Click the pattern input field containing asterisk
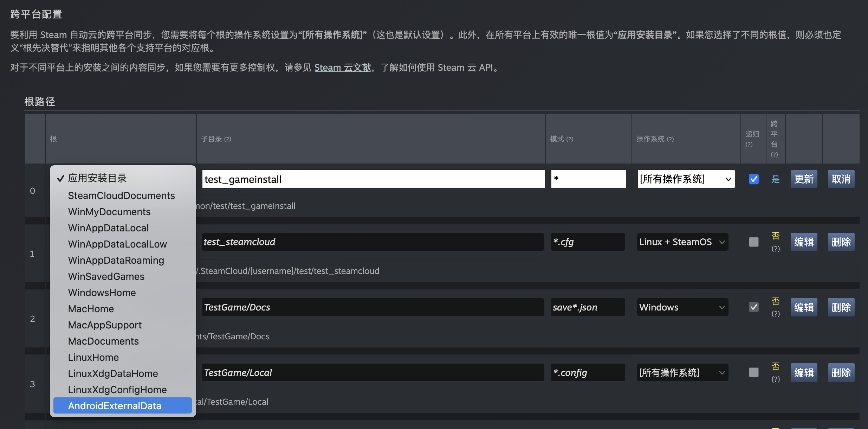The image size is (868, 429). [x=588, y=179]
